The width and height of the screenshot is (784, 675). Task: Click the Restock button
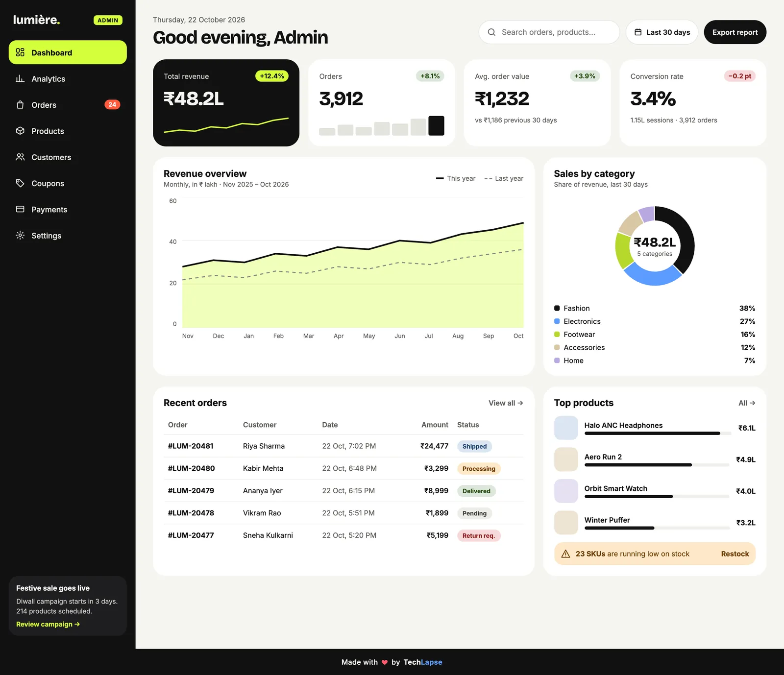pyautogui.click(x=735, y=554)
